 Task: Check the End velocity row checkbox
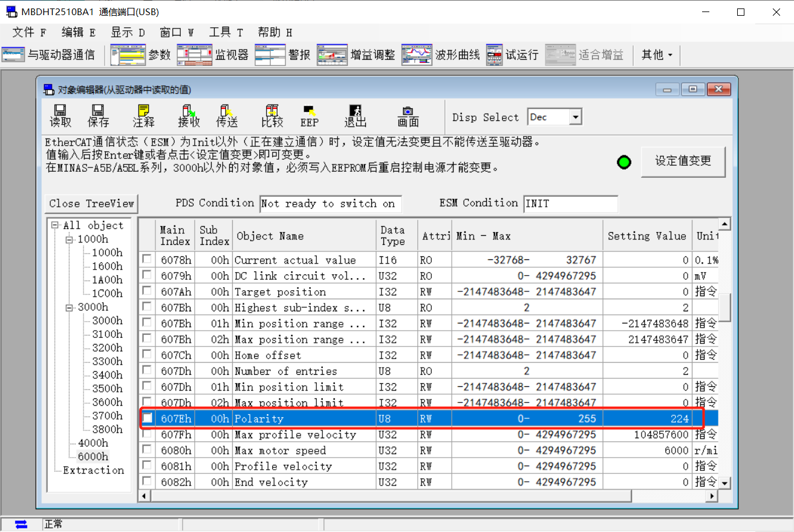pyautogui.click(x=147, y=482)
